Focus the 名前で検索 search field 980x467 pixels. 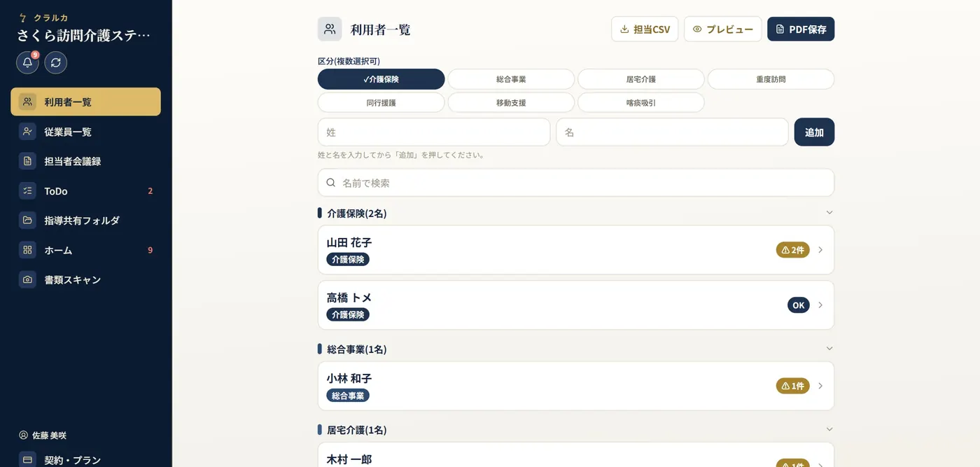(x=576, y=183)
